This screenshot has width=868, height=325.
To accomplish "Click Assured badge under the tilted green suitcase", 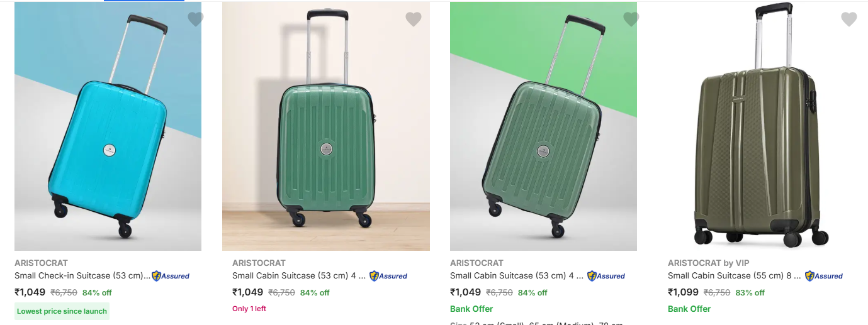I will [606, 276].
